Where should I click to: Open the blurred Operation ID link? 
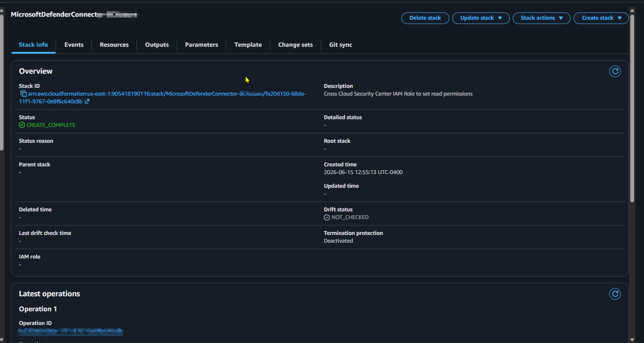point(71,331)
